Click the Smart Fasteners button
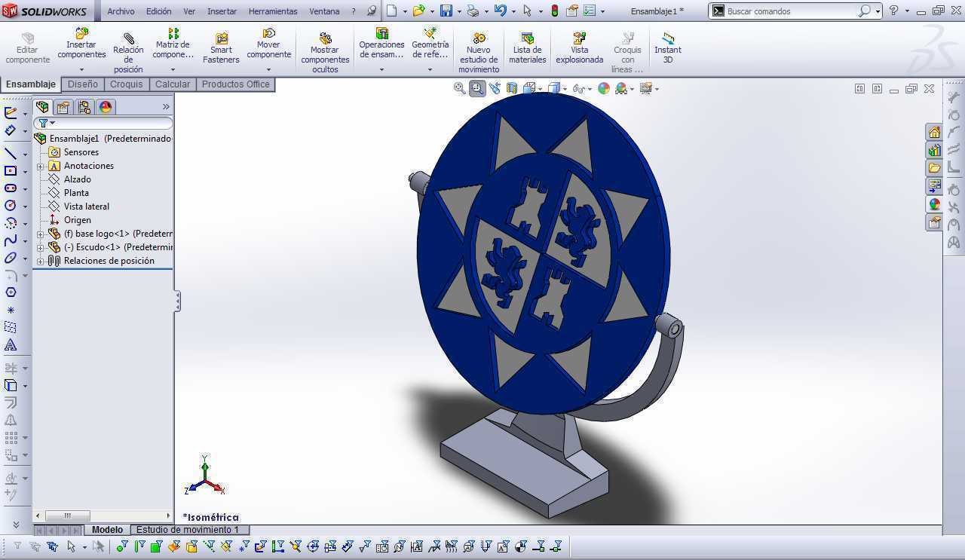Viewport: 965px width, 560px height. (221, 48)
